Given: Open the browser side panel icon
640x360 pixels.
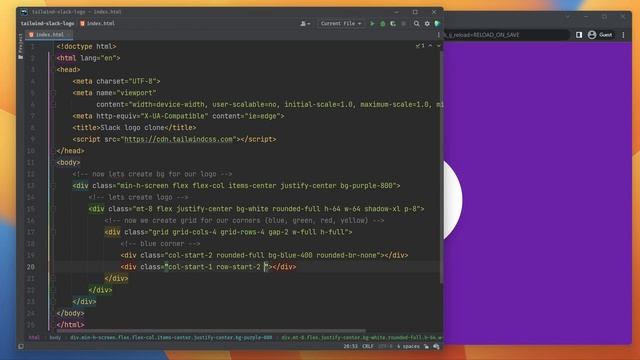Looking at the screenshot, I should 579,35.
